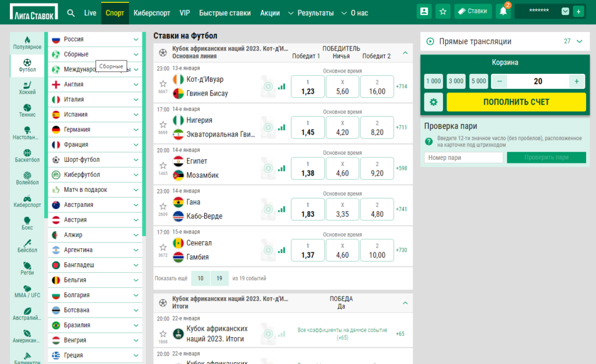Select draw odds 4,20 for Нигерия match
Viewport: 596px width, 364px height.
tap(342, 127)
